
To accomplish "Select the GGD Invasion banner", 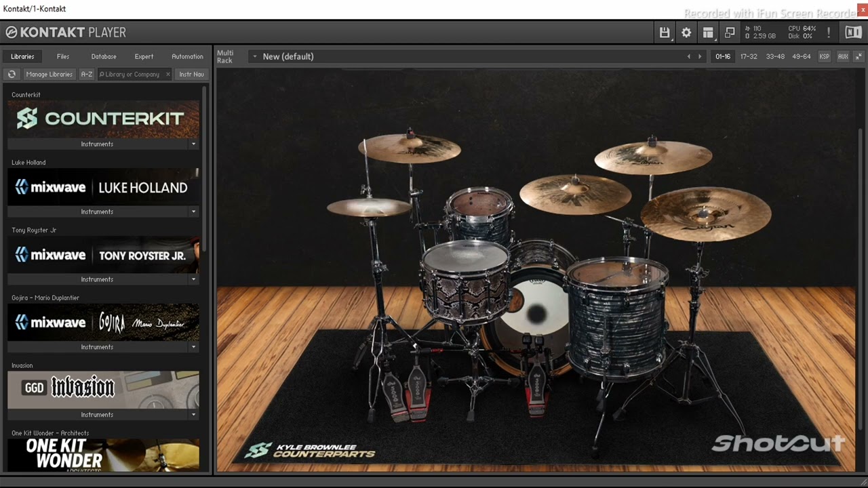I will tap(103, 390).
